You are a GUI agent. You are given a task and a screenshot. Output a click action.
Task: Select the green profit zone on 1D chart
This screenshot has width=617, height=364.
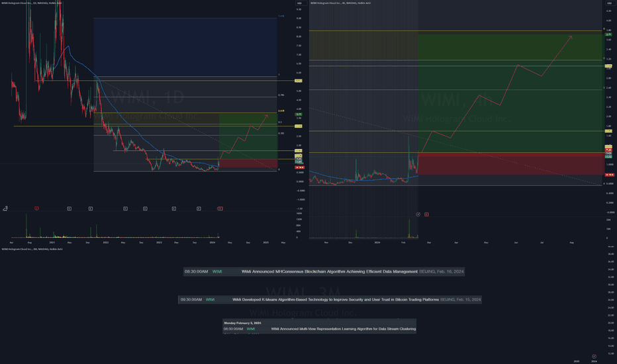click(248, 136)
